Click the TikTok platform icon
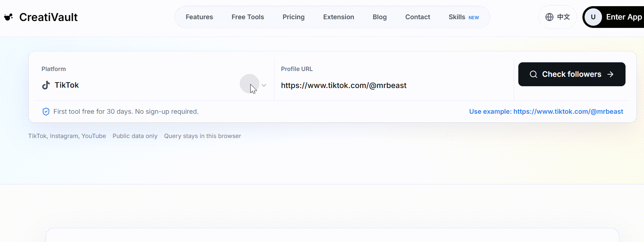This screenshot has width=644, height=242. tap(46, 85)
